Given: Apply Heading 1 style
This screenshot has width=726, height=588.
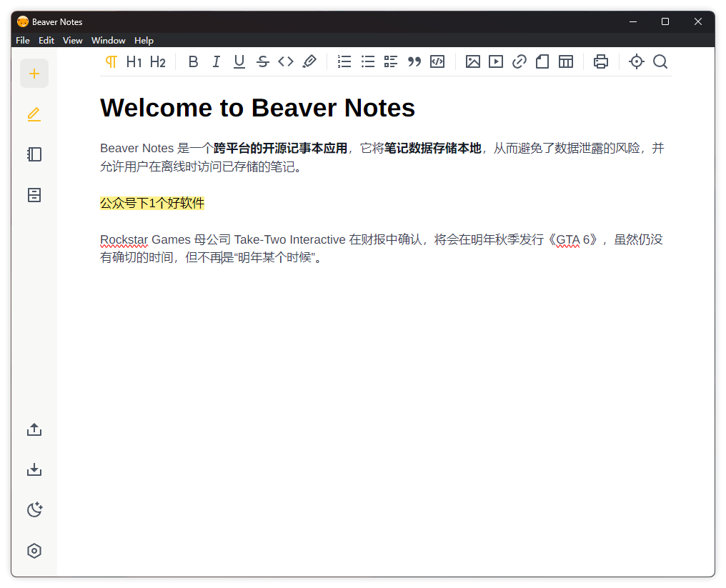Looking at the screenshot, I should [x=134, y=61].
